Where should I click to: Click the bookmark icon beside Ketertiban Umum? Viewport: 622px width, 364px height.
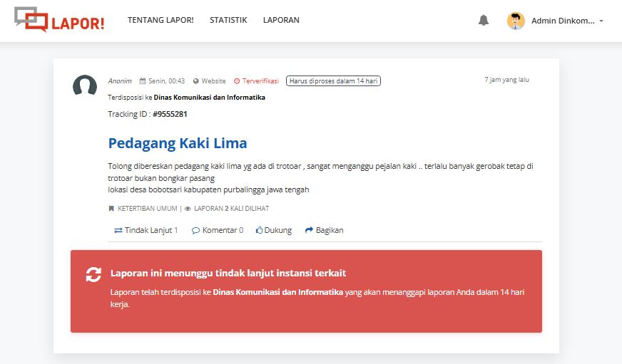click(x=111, y=209)
